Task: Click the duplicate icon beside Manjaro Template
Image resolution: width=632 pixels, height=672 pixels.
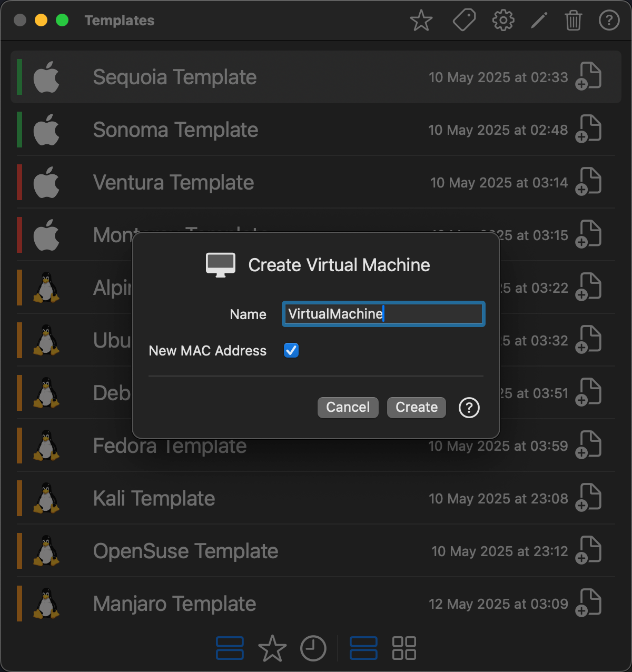Action: tap(588, 603)
